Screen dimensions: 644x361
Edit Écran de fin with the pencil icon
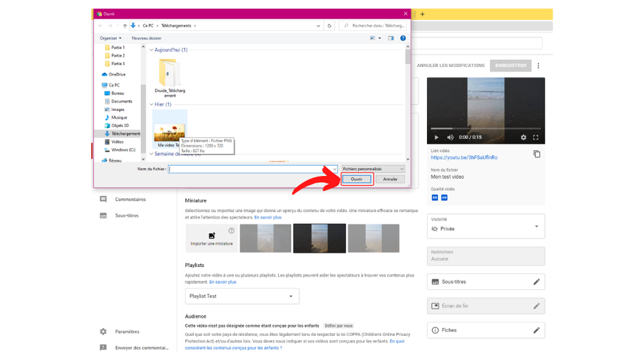click(x=536, y=306)
